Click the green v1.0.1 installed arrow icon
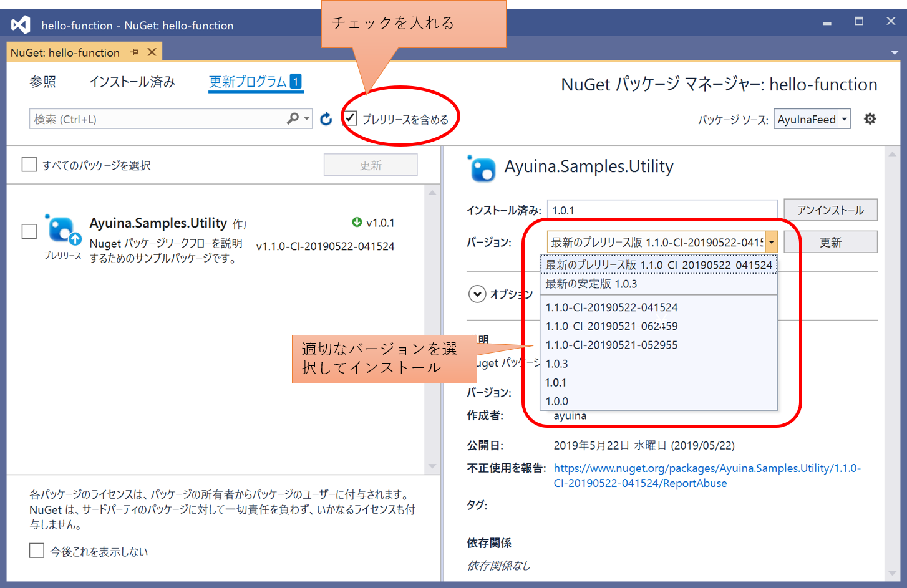Image resolution: width=907 pixels, height=588 pixels. tap(357, 222)
